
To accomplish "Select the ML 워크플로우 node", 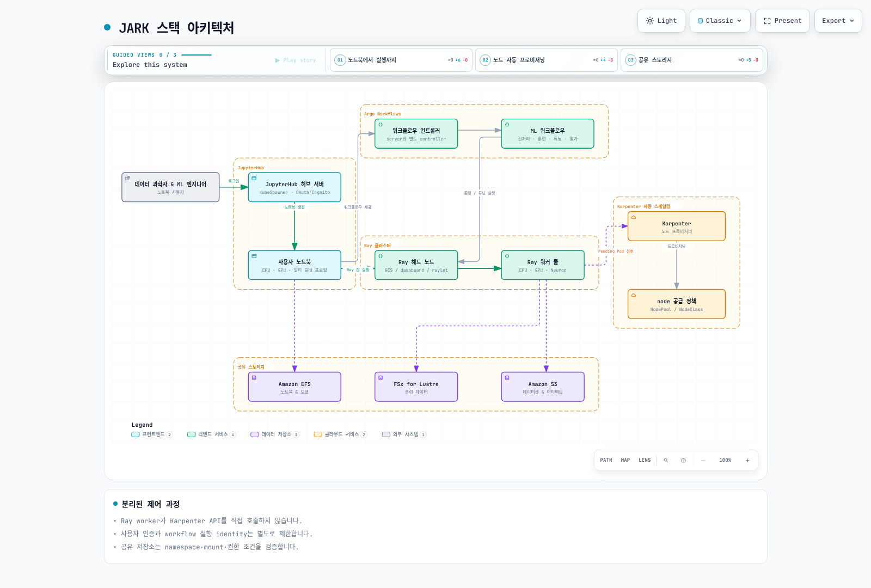I will (548, 134).
